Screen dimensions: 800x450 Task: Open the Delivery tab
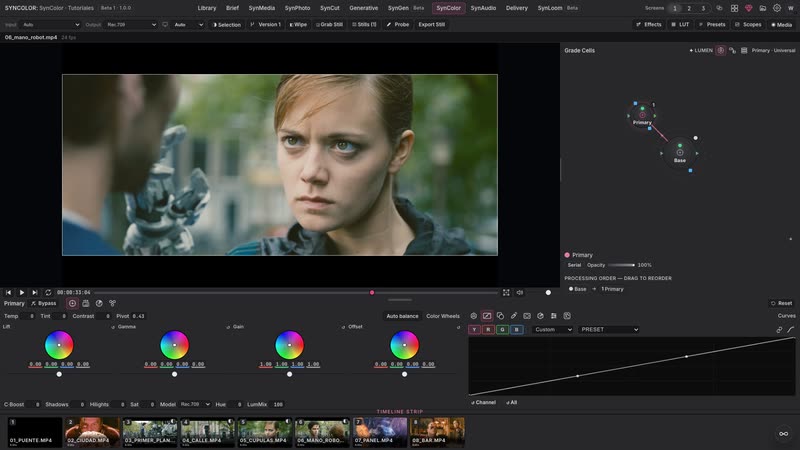(x=517, y=8)
